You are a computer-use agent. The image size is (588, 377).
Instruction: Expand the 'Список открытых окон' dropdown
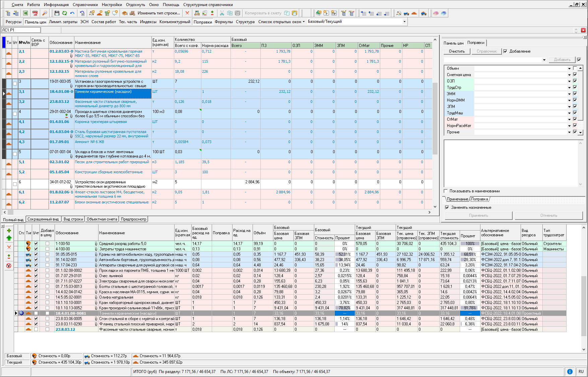304,22
